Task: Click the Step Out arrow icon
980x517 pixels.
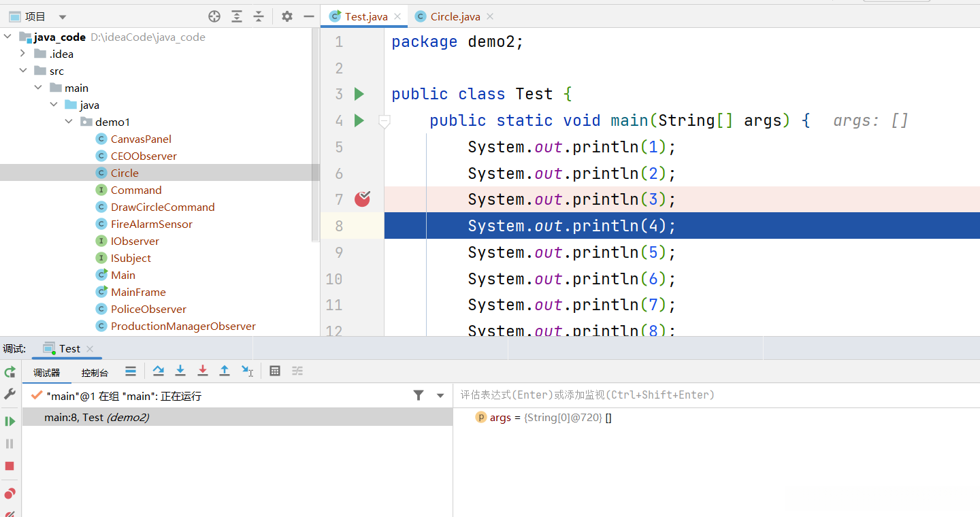Action: click(x=224, y=371)
